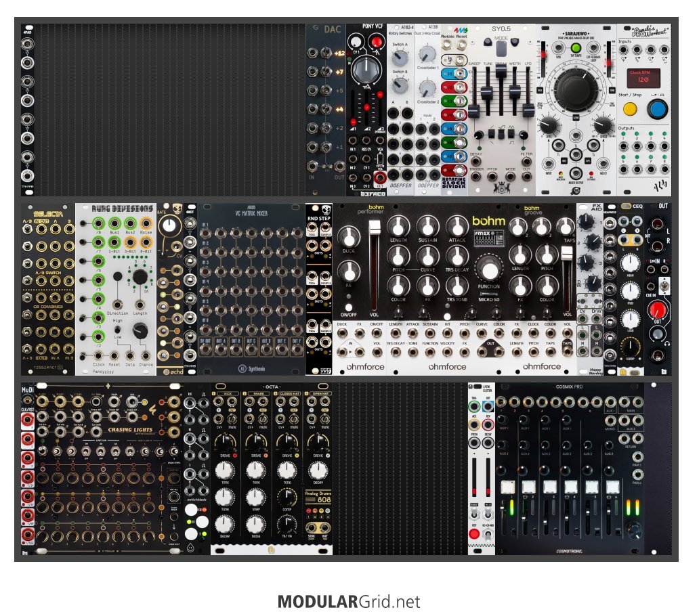Click the snare SNAP knob on OCTA module
This screenshot has height=616, width=699.
tap(256, 498)
